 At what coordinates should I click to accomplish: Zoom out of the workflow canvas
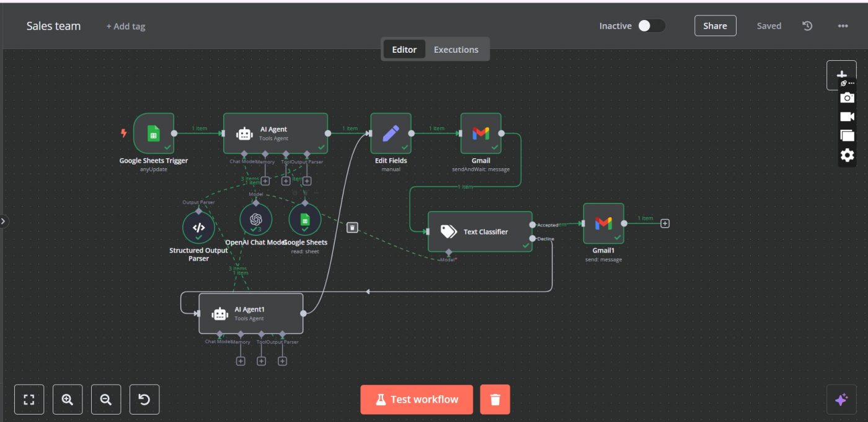[106, 400]
